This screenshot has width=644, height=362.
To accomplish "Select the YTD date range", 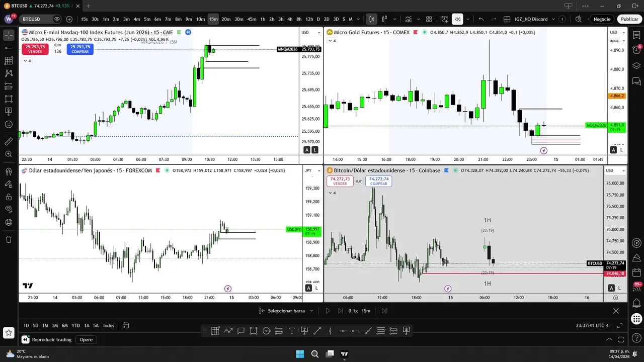I will (x=75, y=325).
